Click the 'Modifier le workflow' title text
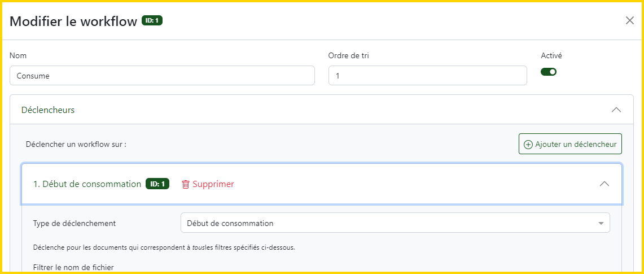Image resolution: width=644 pixels, height=274 pixels. pyautogui.click(x=73, y=21)
